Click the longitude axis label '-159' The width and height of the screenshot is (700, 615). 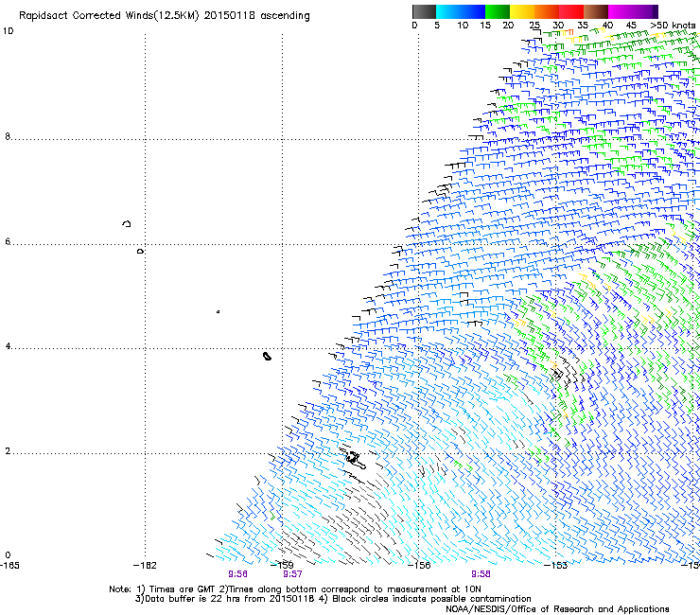[282, 566]
